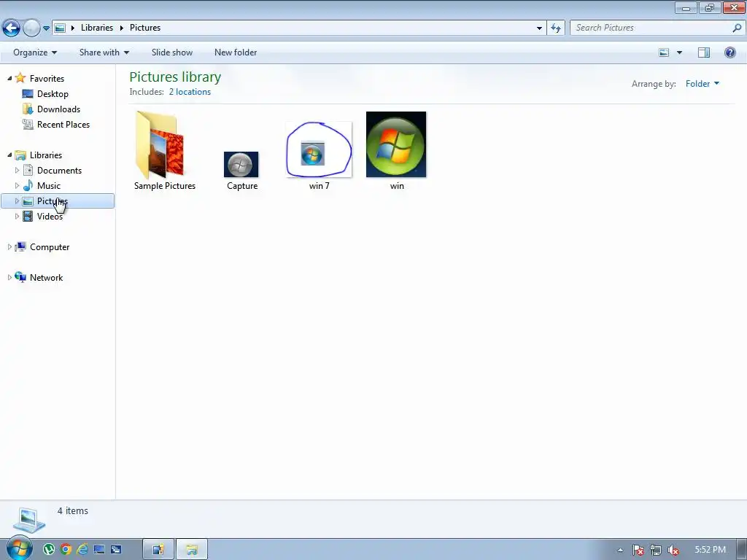The height and width of the screenshot is (560, 747).
Task: Launch Google Chrome from the taskbar
Action: point(66,550)
